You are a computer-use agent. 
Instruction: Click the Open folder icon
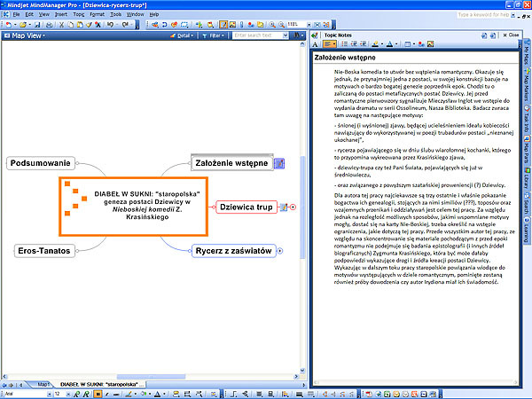point(23,25)
